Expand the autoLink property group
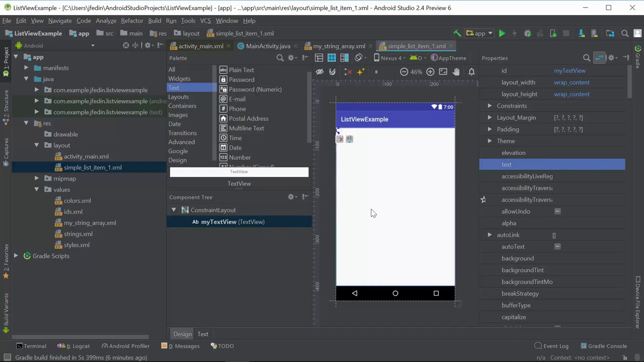 (490, 235)
